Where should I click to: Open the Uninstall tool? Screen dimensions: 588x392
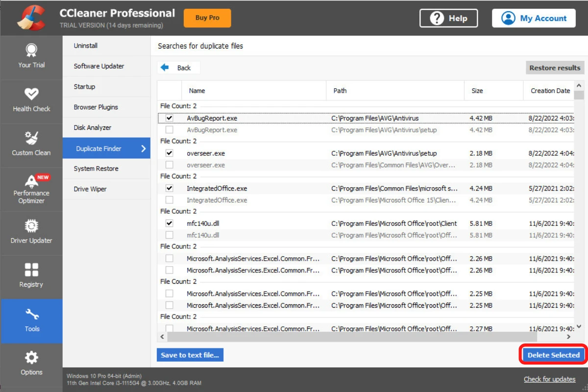coord(106,46)
